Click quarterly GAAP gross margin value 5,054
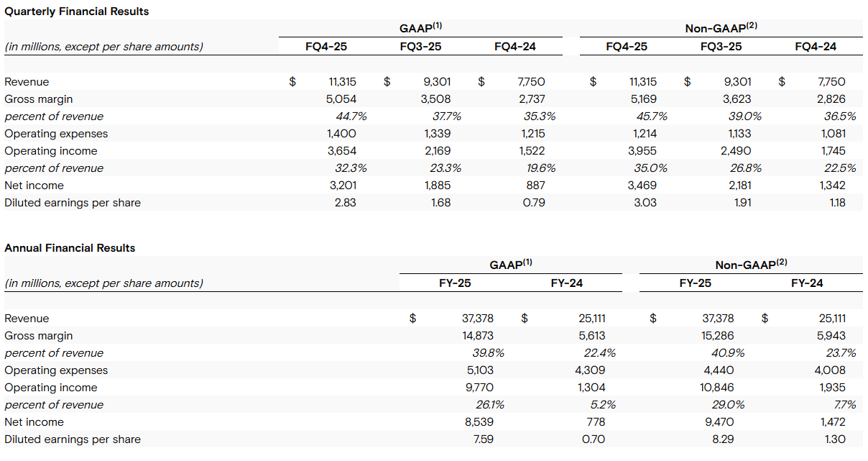Viewport: 868px width, 461px height. [x=342, y=99]
